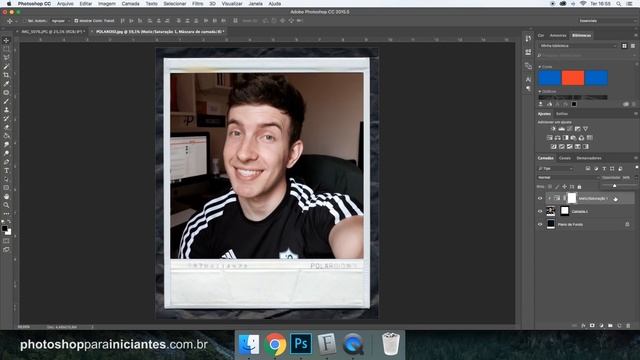Viewport: 640px width, 360px height.
Task: Select the Crop tool
Action: tap(6, 75)
